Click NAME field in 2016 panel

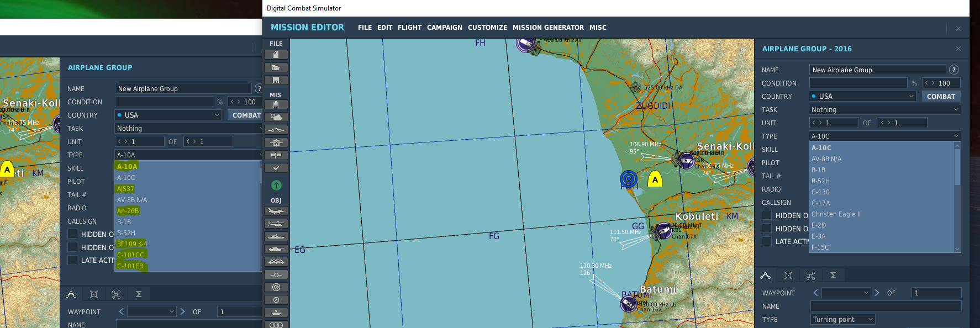pyautogui.click(x=877, y=70)
